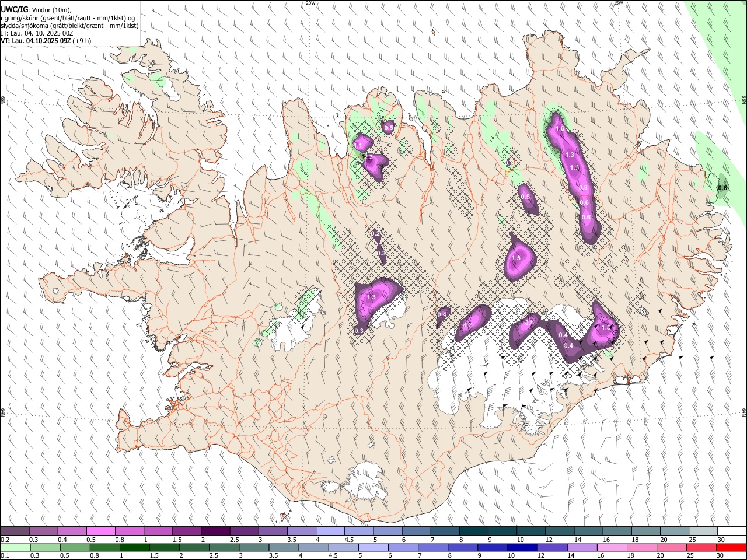Click the '0.2' label in the snow legend
This screenshot has height=560, width=747.
[5, 540]
